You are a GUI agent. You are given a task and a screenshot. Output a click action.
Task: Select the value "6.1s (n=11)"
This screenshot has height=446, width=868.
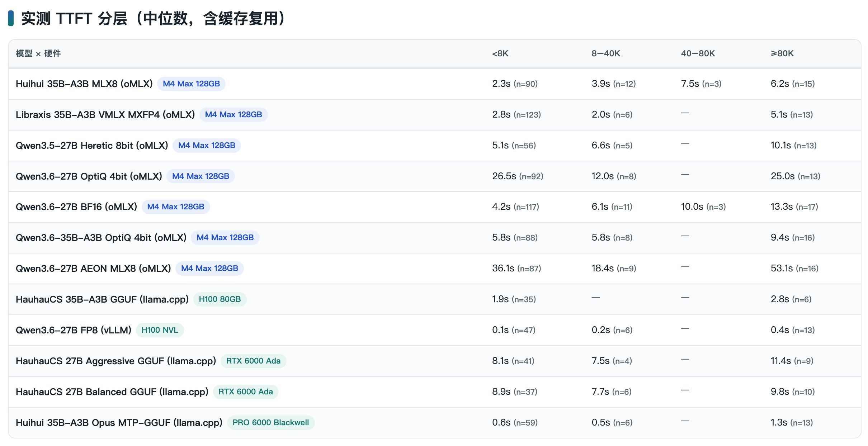click(612, 207)
